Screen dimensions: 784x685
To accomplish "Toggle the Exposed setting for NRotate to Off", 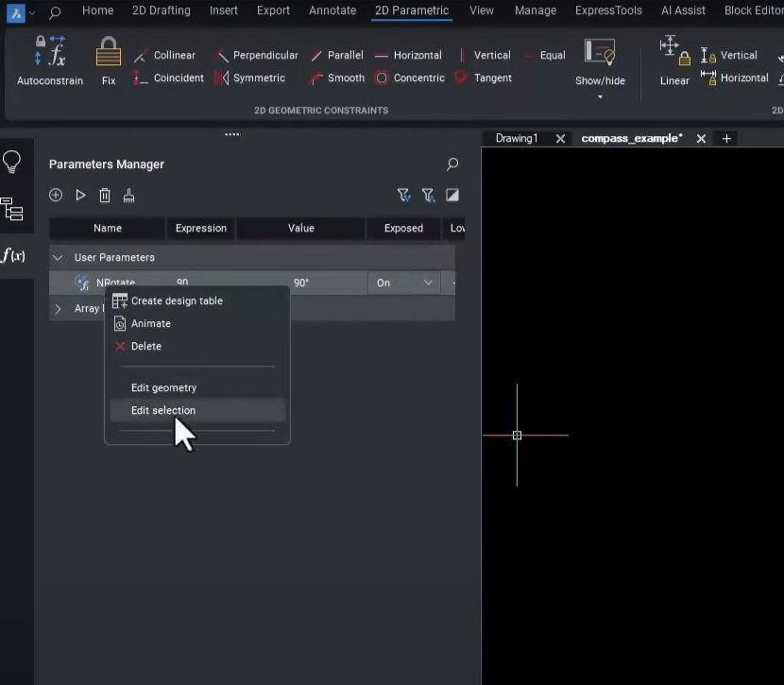I will [404, 283].
